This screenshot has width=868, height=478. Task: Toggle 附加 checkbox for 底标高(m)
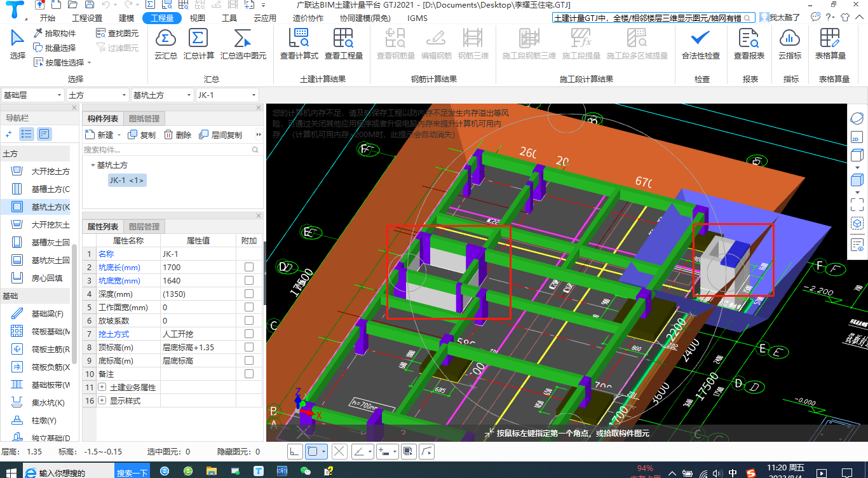tap(248, 360)
